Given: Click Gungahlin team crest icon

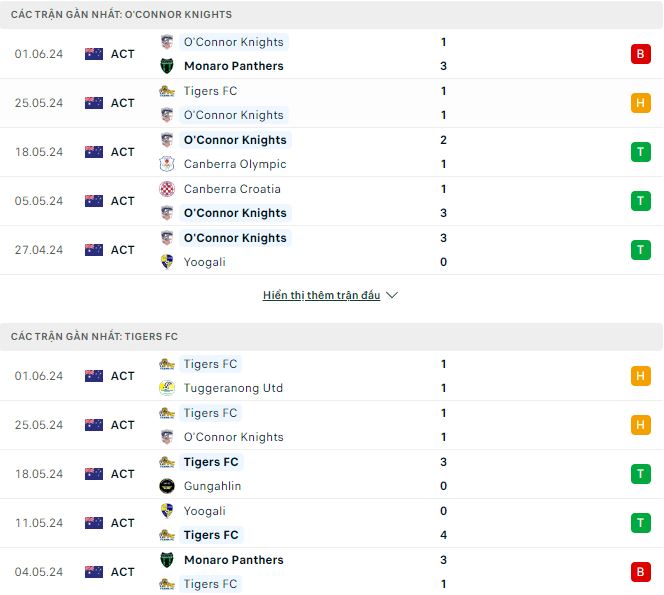Looking at the screenshot, I should click(x=167, y=486).
